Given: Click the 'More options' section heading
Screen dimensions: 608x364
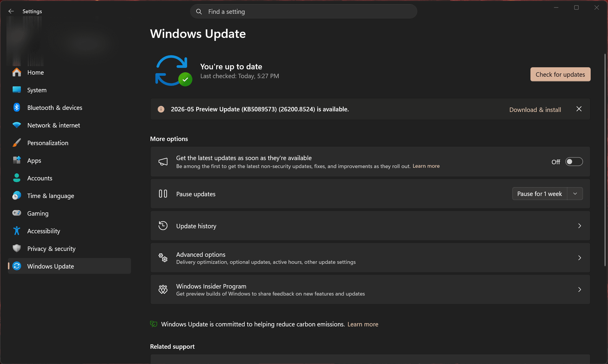Looking at the screenshot, I should pyautogui.click(x=169, y=139).
